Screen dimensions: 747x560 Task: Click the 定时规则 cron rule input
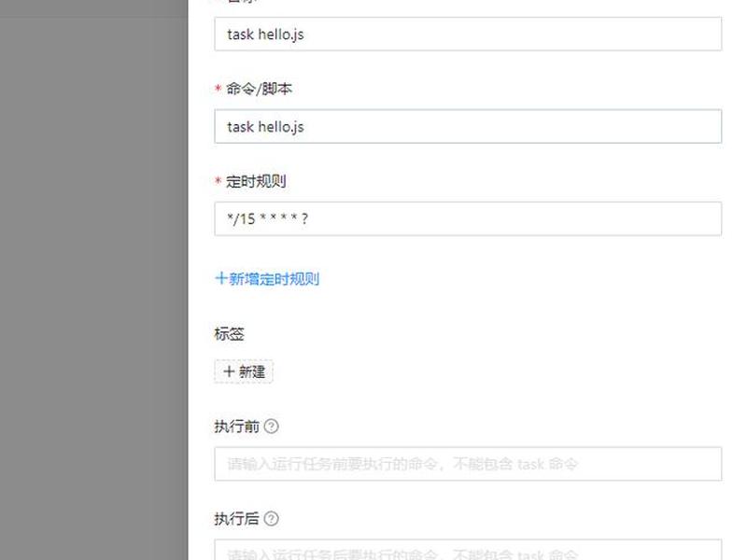(x=468, y=218)
